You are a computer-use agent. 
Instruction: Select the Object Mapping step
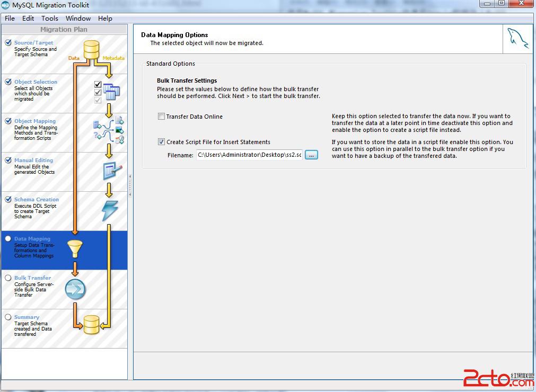[64, 133]
